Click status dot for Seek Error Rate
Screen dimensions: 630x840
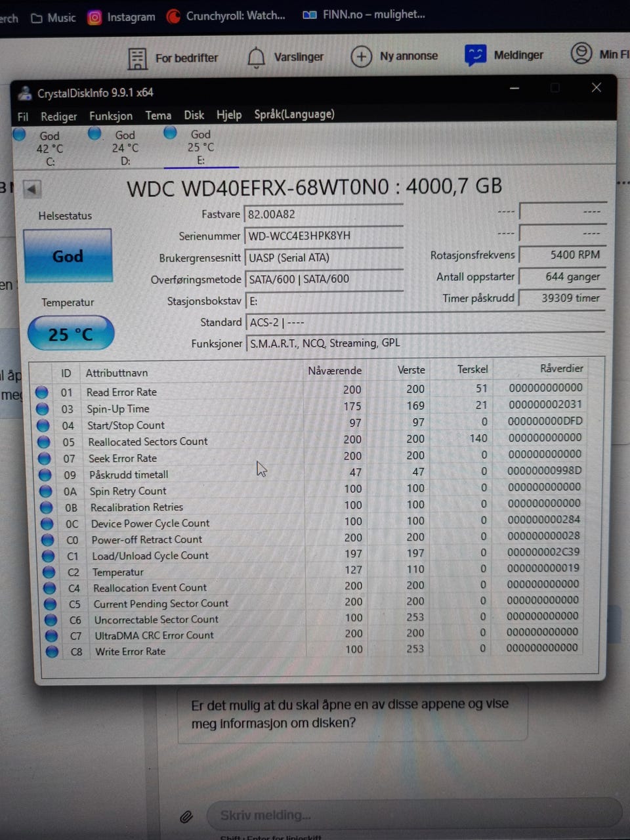(x=44, y=458)
